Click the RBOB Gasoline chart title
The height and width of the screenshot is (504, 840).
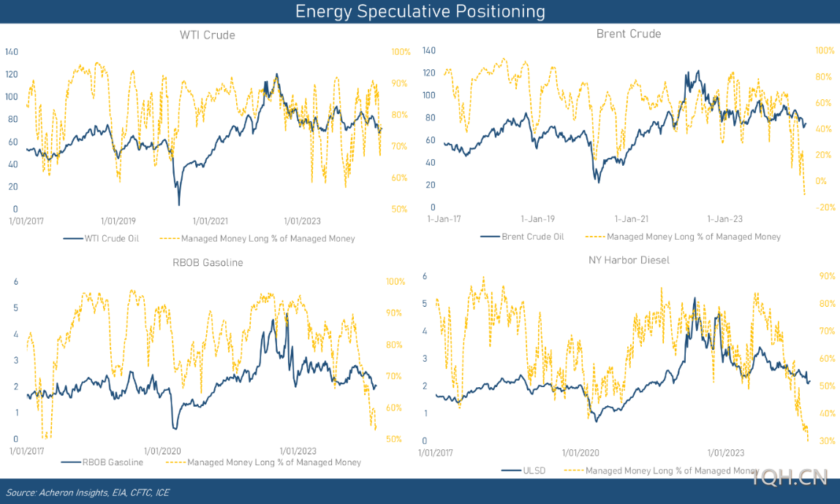[208, 263]
